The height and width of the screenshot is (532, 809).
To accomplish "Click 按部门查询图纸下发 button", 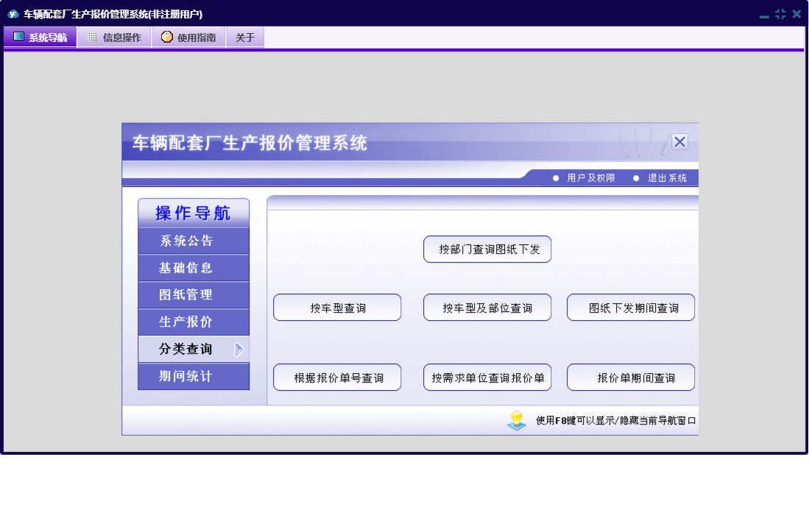I will tap(487, 249).
